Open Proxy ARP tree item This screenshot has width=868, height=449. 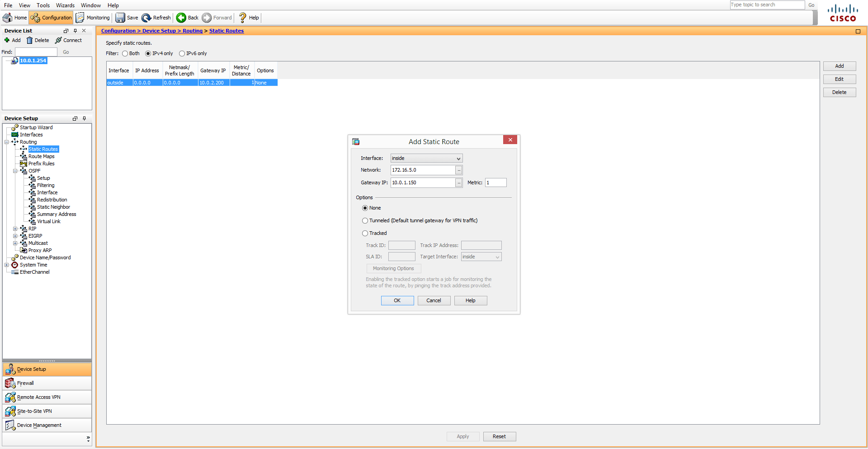click(x=40, y=250)
